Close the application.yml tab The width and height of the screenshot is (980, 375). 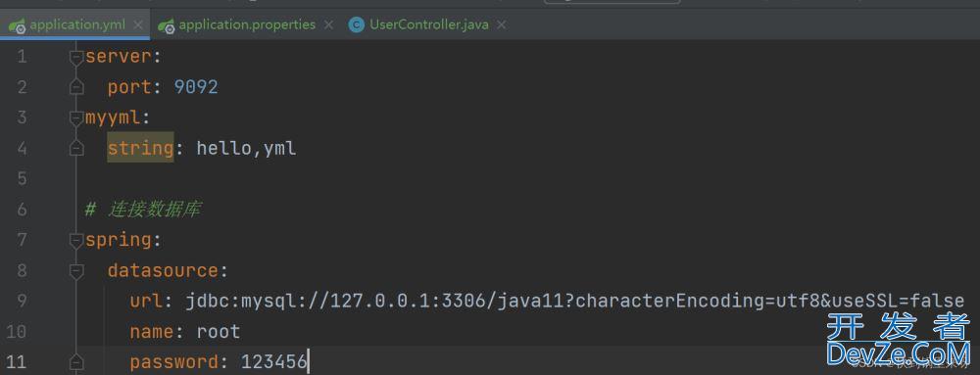point(138,24)
